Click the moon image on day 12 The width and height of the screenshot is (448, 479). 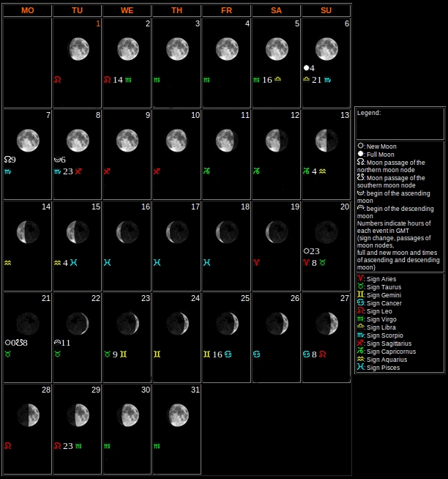(x=276, y=140)
